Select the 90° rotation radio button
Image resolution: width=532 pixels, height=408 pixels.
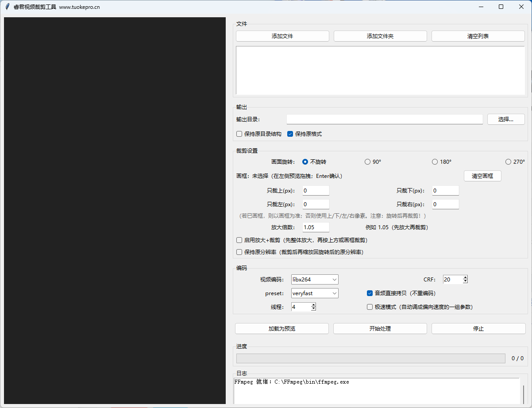point(367,162)
